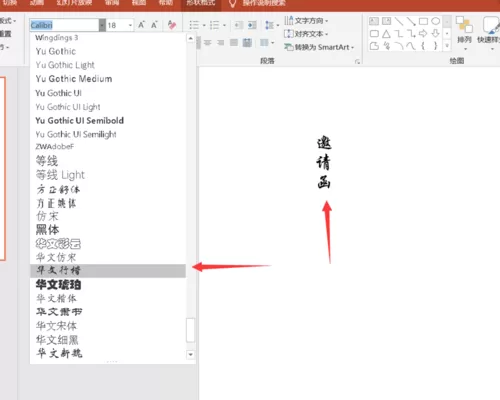Select the elbow arrow connector shape
Screen dimensions: 500x400
tap(411, 34)
